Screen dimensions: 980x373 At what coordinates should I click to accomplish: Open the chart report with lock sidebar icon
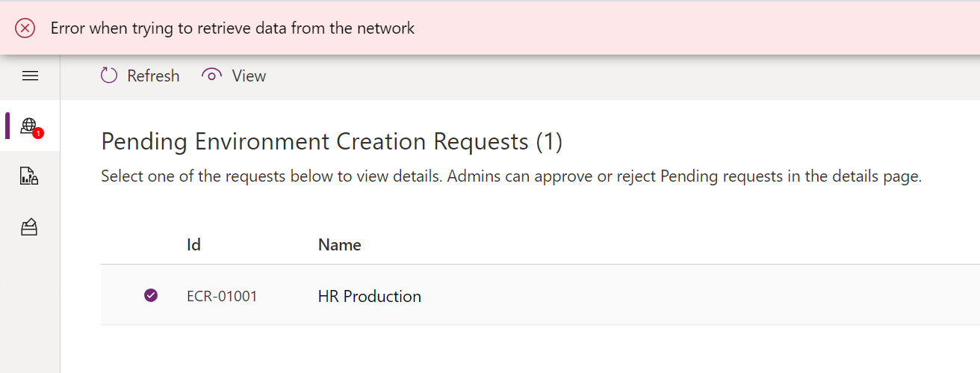tap(29, 176)
